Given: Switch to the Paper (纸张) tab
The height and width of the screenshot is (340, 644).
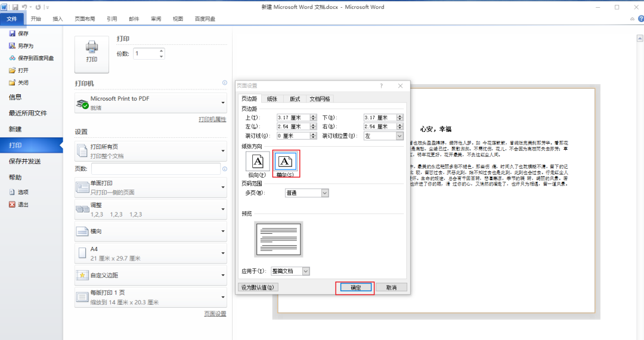Looking at the screenshot, I should click(271, 98).
